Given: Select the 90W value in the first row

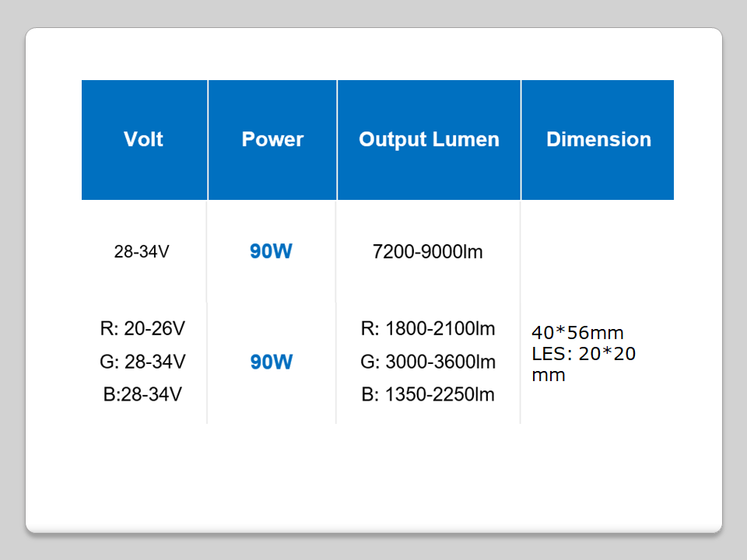Looking at the screenshot, I should (x=271, y=252).
